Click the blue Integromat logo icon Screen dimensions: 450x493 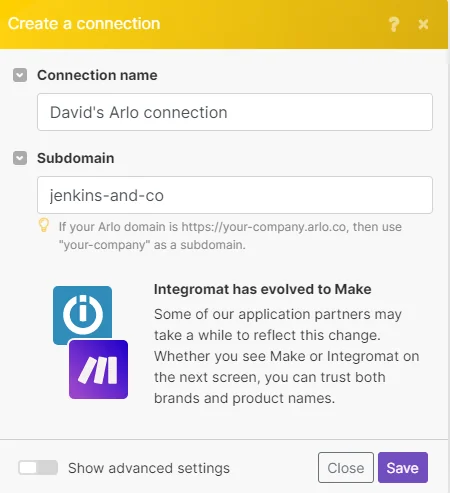[82, 314]
